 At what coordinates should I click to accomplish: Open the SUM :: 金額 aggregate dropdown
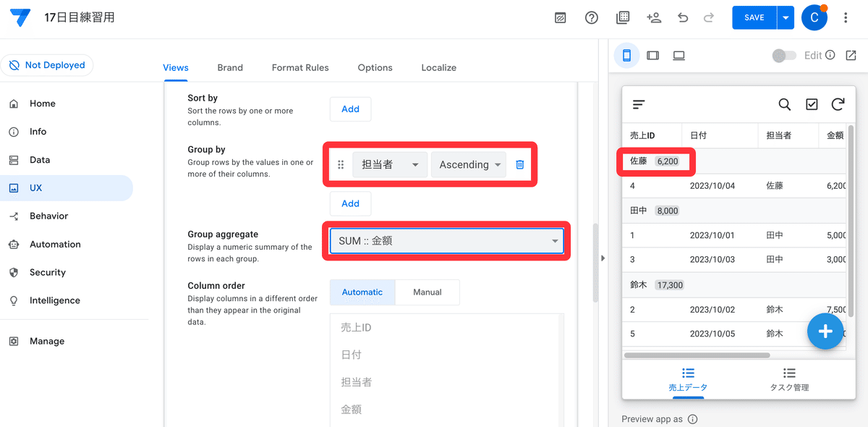[446, 240]
